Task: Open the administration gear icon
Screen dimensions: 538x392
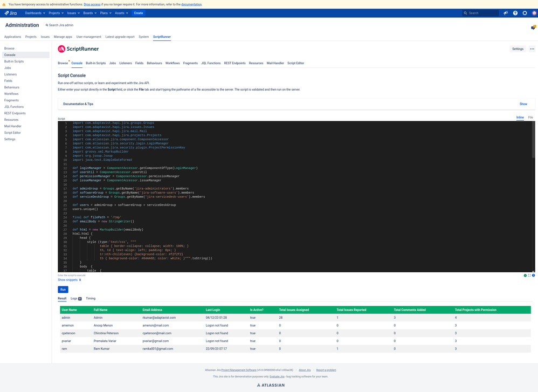Action: [525, 13]
